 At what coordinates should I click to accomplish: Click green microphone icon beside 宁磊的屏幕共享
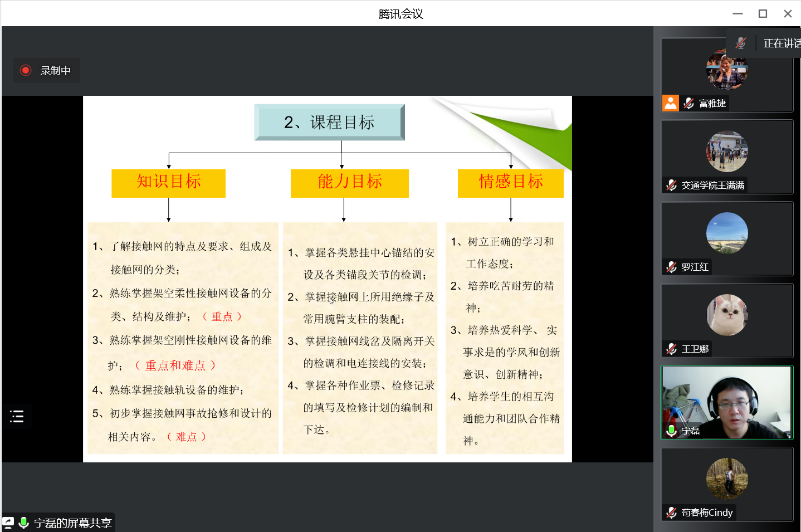23,523
